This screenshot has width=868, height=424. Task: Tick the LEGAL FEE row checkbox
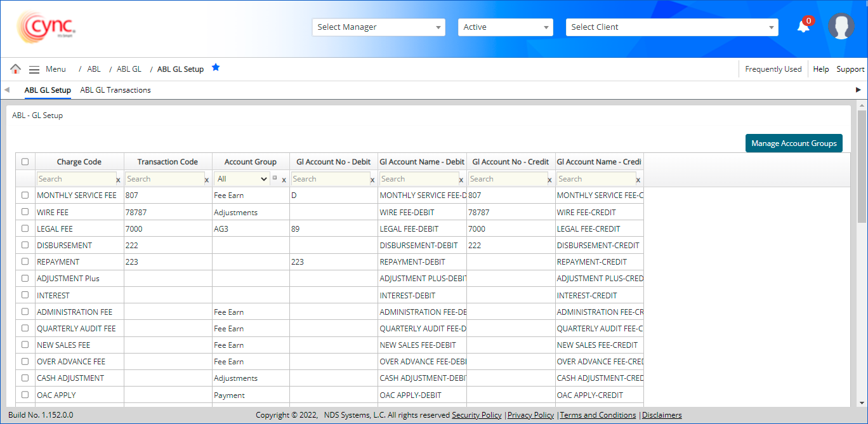click(x=25, y=229)
